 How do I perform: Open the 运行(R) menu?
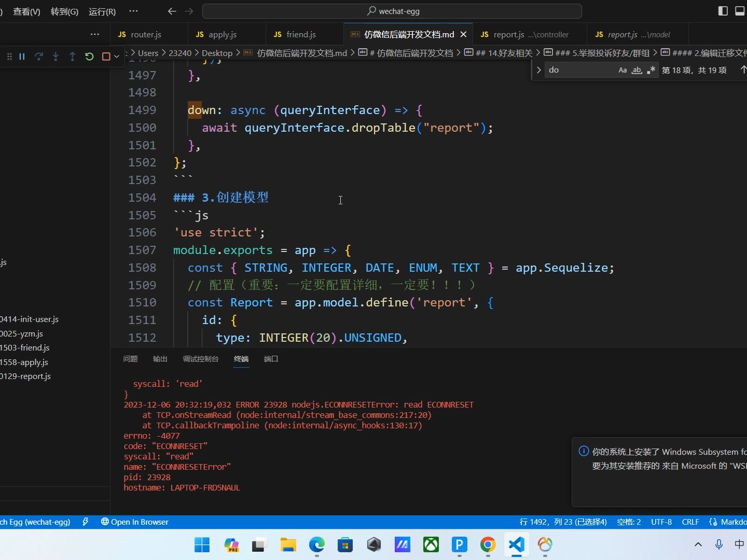pyautogui.click(x=102, y=11)
